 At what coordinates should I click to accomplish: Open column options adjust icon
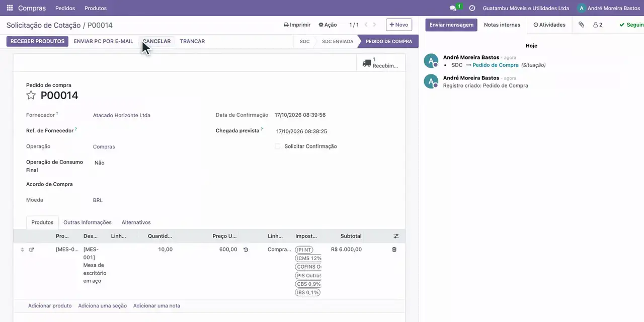point(396,236)
